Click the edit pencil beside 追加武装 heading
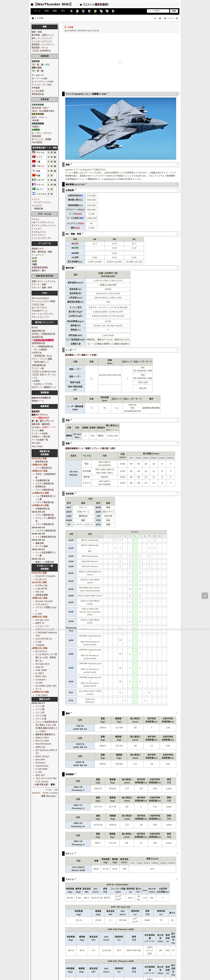Viewport: 210px width, 980px height. (x=75, y=493)
